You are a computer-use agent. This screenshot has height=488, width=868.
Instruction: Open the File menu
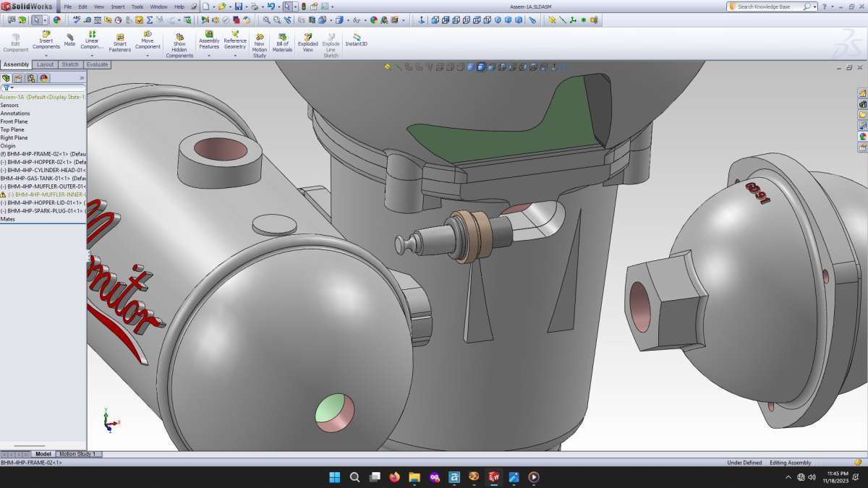coord(67,7)
